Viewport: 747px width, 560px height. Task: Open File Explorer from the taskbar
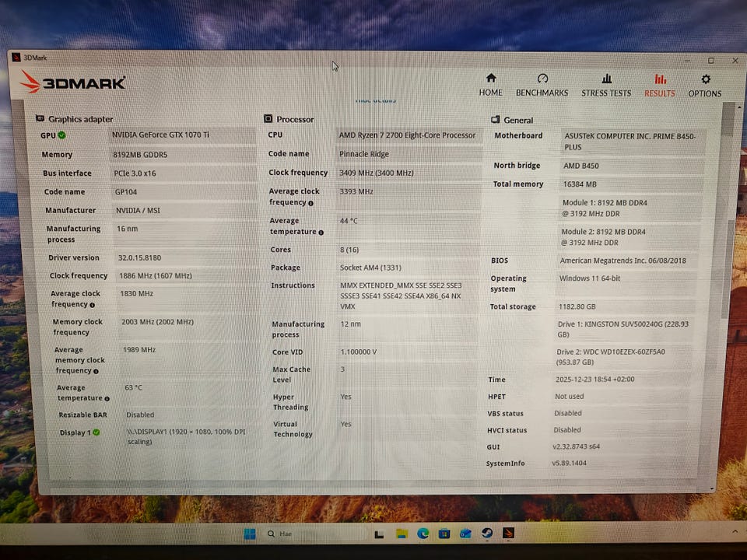402,534
